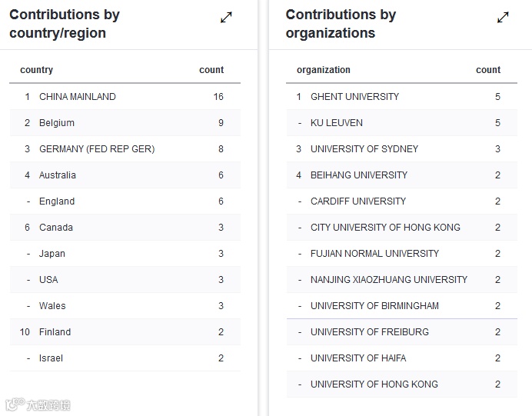
Task: Select the UNIVERSITY OF SYDNEY row
Action: (x=364, y=149)
